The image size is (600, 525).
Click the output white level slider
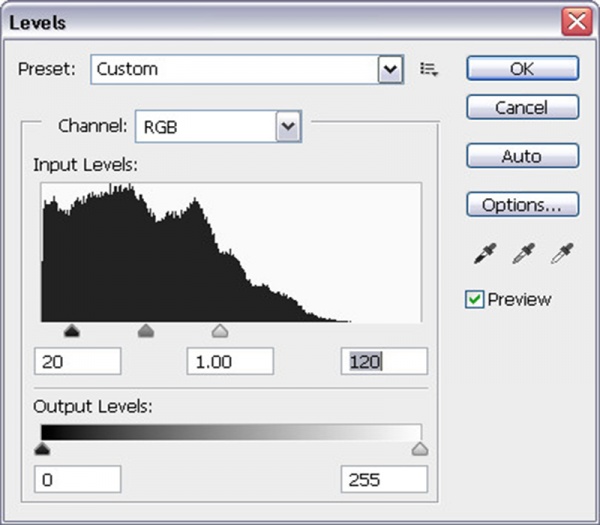point(420,449)
